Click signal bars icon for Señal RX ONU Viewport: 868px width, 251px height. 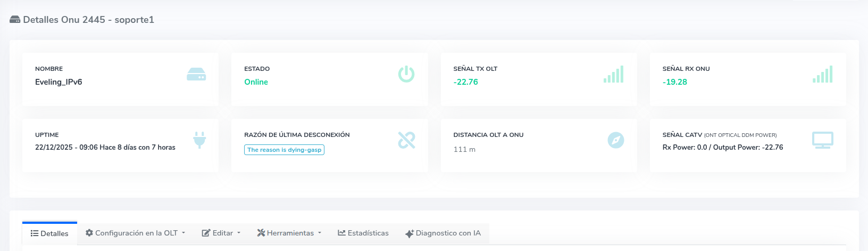pyautogui.click(x=822, y=75)
